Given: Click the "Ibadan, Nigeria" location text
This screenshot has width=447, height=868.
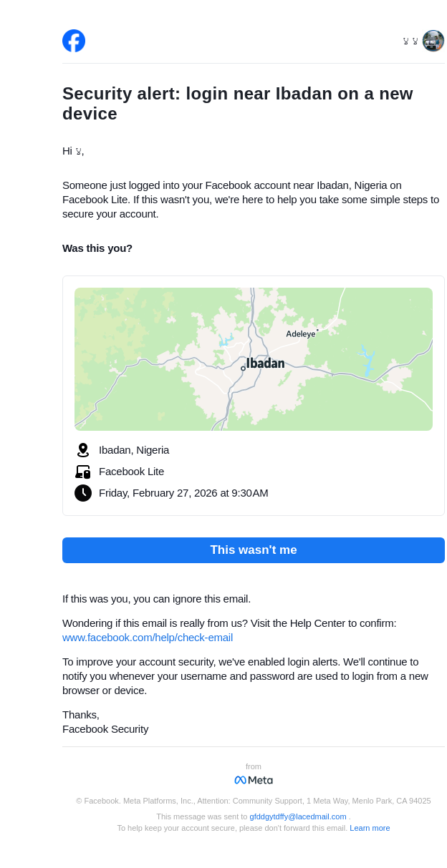Looking at the screenshot, I should tap(134, 450).
